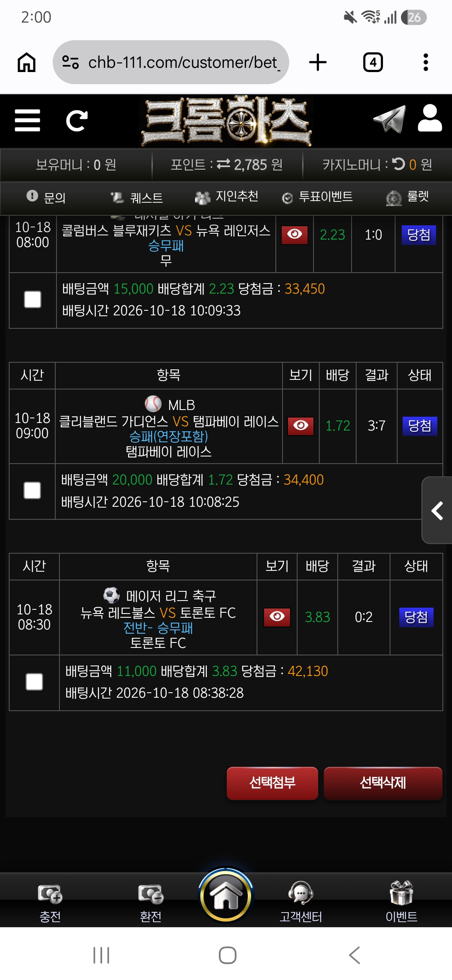452x980 pixels.
Task: Open the paper plane message icon
Action: coord(390,119)
